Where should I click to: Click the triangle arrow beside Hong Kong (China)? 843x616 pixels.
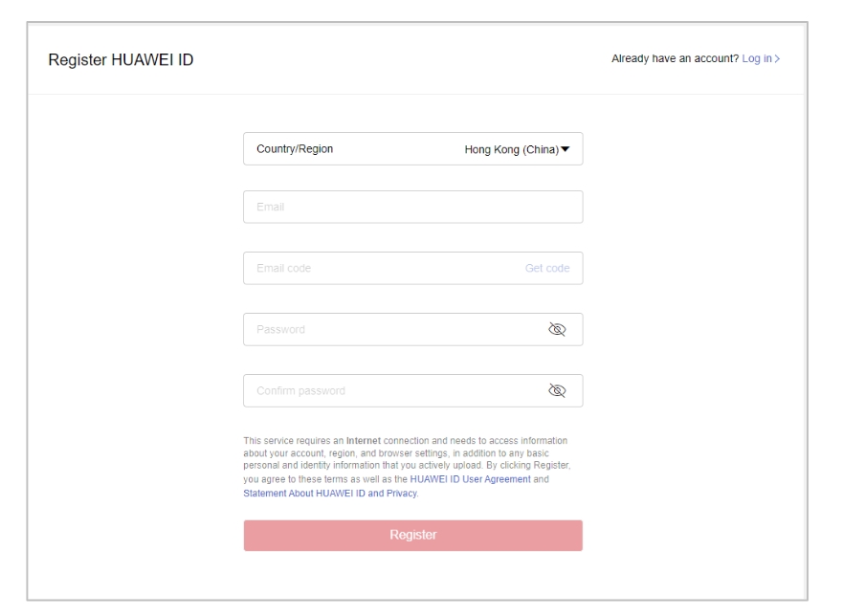click(566, 149)
